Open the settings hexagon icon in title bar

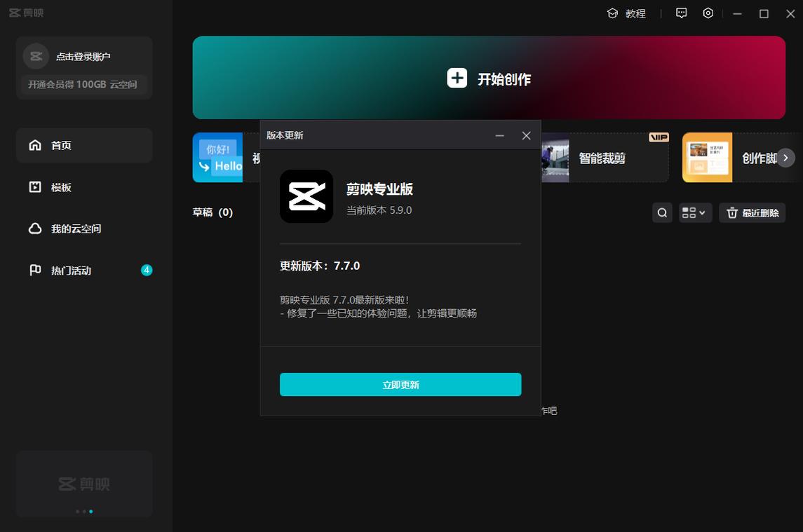point(708,13)
